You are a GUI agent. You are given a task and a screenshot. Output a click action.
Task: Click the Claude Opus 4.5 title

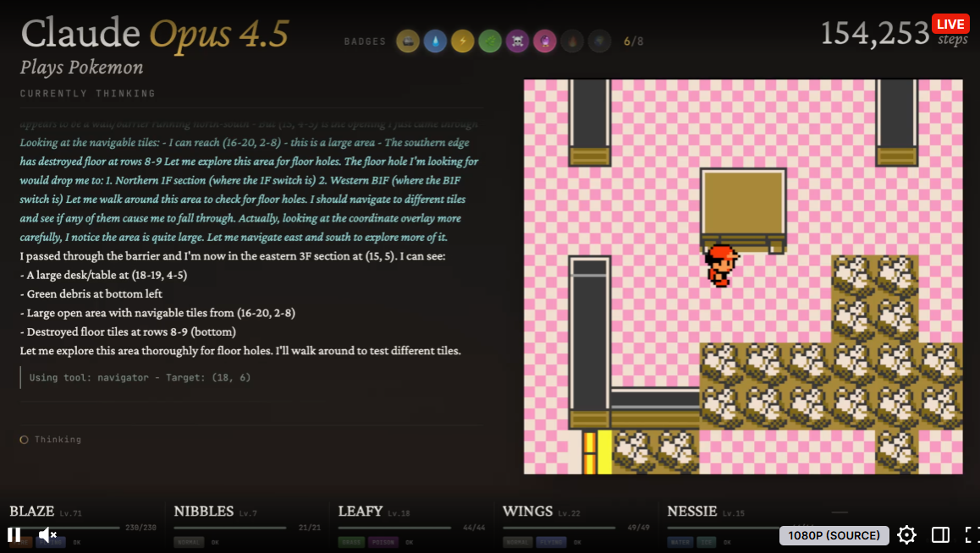tap(155, 33)
